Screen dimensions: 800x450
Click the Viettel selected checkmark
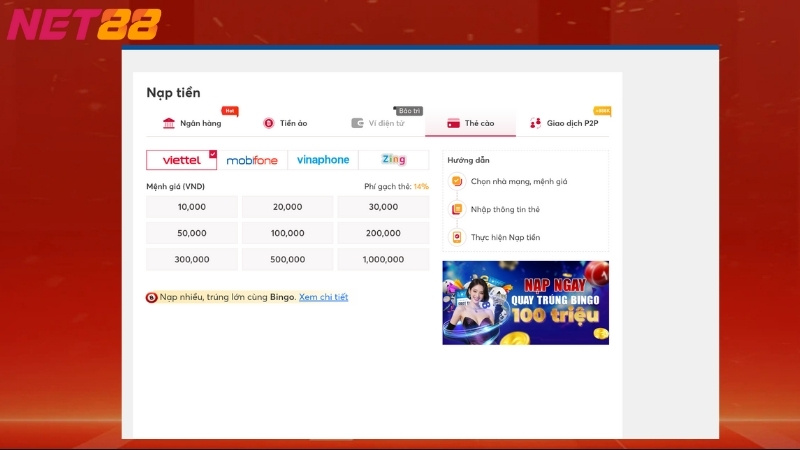point(213,154)
